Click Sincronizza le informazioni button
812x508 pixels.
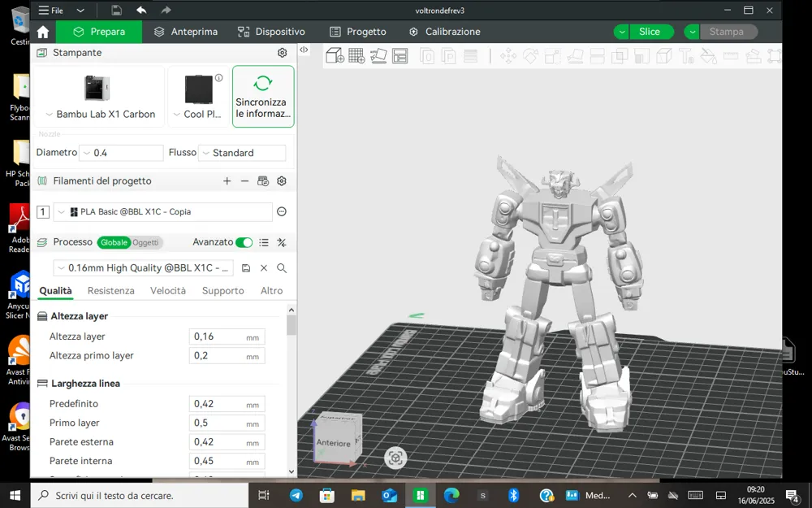263,97
